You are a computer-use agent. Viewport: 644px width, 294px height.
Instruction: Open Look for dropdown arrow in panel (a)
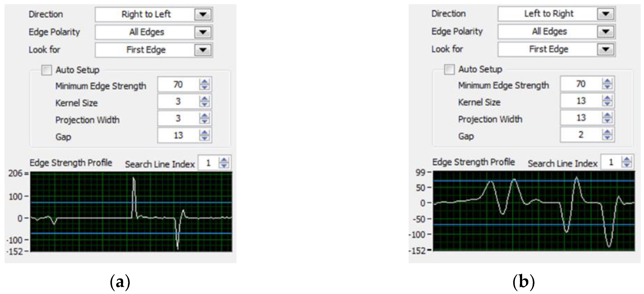click(x=203, y=50)
